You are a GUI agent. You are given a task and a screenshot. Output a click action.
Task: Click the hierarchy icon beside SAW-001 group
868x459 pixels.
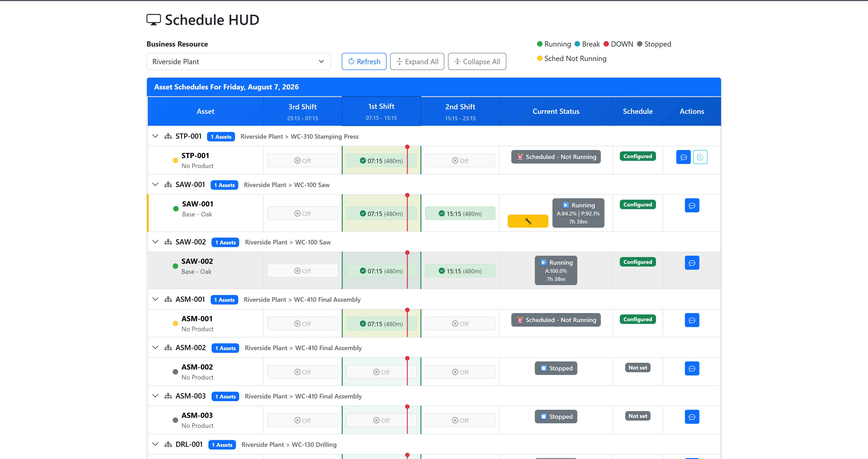pyautogui.click(x=168, y=185)
